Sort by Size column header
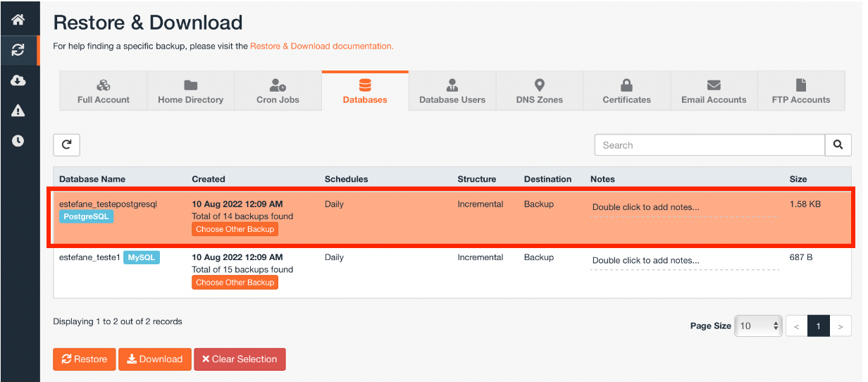This screenshot has height=382, width=868. pyautogui.click(x=798, y=179)
